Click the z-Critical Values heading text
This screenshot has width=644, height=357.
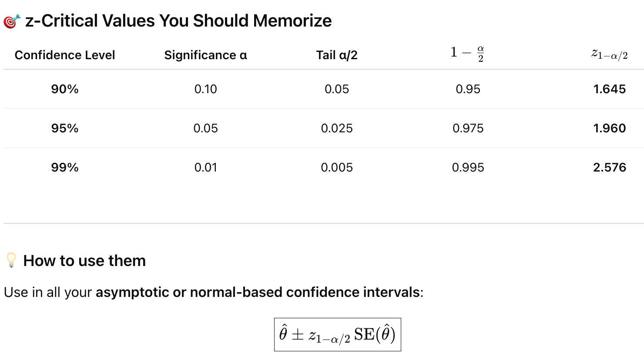pos(178,20)
